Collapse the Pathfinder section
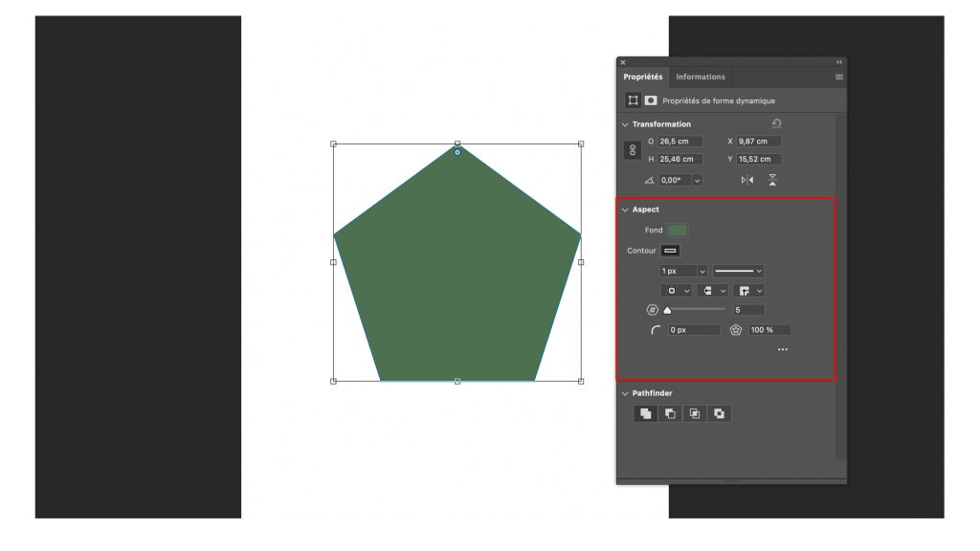The image size is (980, 551). (x=625, y=393)
